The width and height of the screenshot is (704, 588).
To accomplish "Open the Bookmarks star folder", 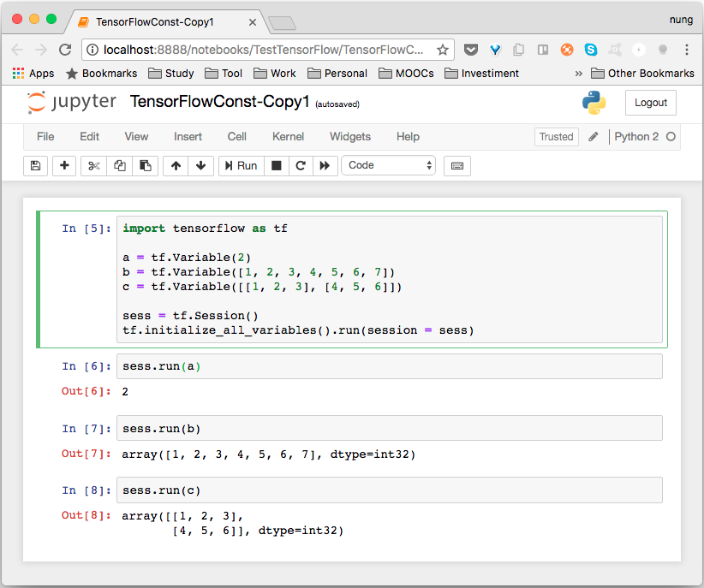I will [101, 73].
